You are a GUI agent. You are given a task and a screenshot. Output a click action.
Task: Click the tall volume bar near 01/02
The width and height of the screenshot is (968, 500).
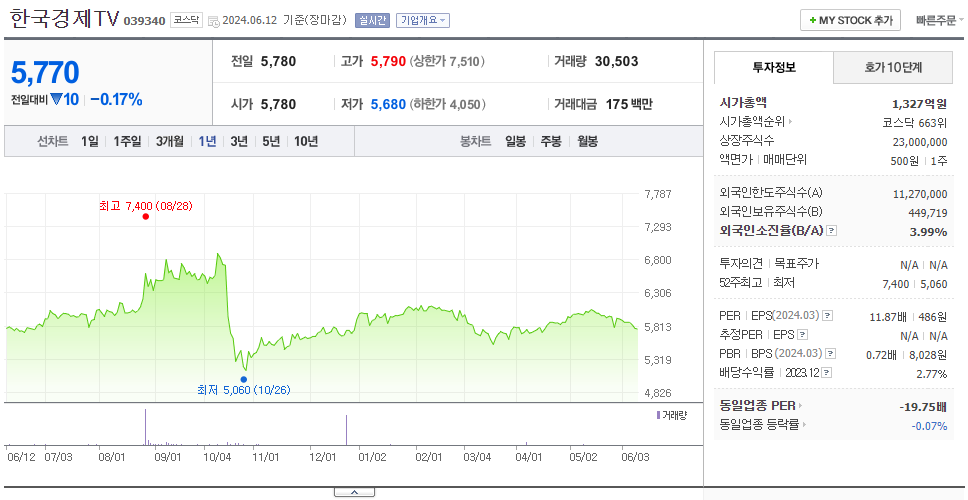tap(346, 430)
